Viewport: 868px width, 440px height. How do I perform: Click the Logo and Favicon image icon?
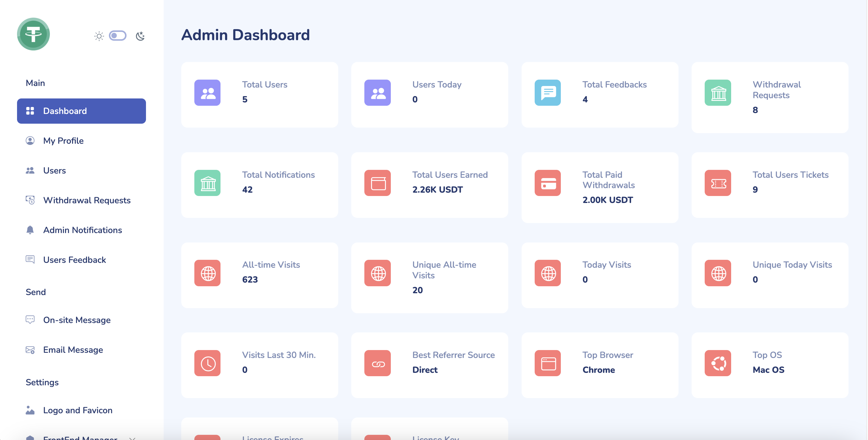pyautogui.click(x=30, y=410)
